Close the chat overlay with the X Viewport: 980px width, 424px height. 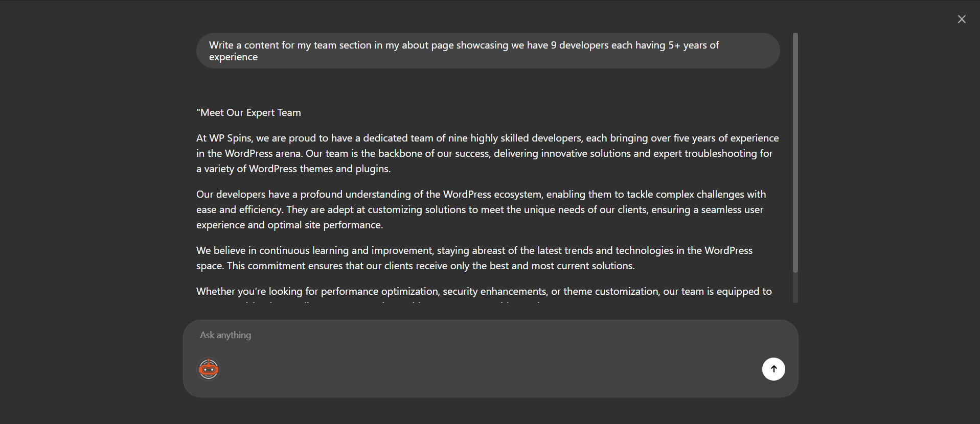tap(962, 19)
